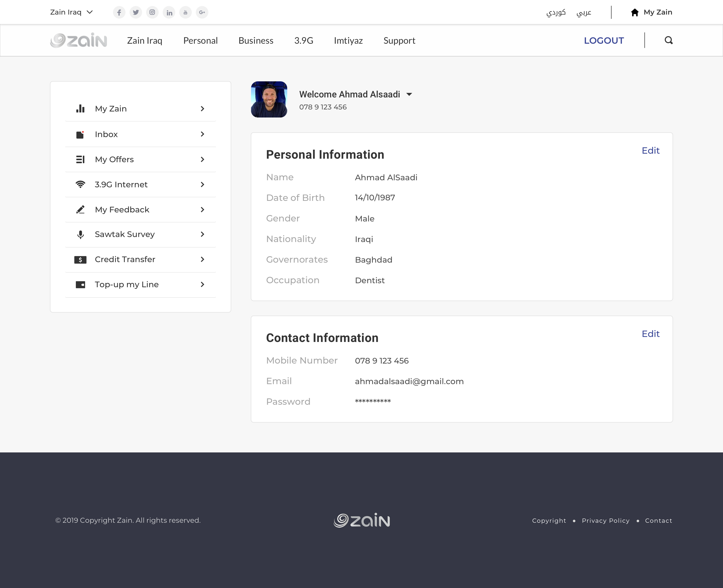Open Zain's Twitter page icon
This screenshot has width=723, height=588.
136,13
